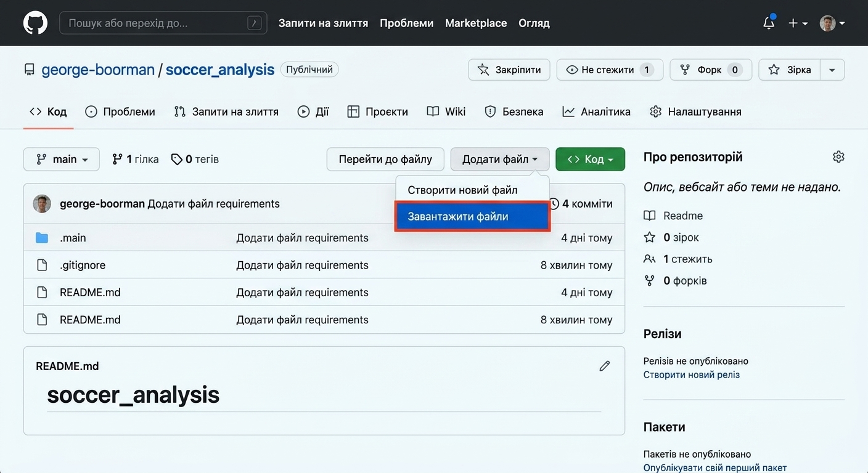Click file icon of README.md from 4 дні тому
This screenshot has width=868, height=473.
(42, 292)
